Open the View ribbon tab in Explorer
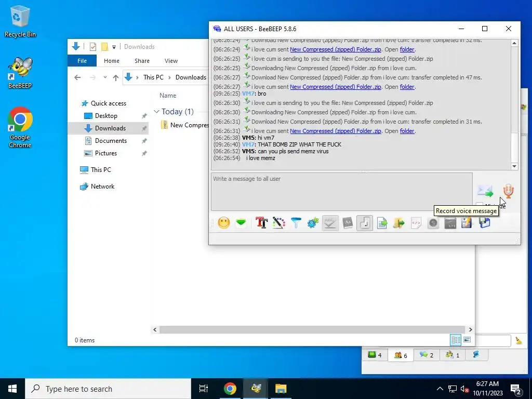This screenshot has width=532, height=399. pyautogui.click(x=171, y=61)
